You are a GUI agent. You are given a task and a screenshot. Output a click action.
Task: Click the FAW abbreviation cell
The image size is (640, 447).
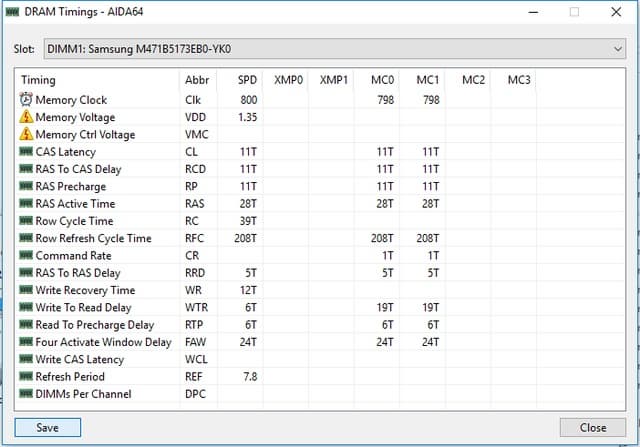pyautogui.click(x=195, y=342)
